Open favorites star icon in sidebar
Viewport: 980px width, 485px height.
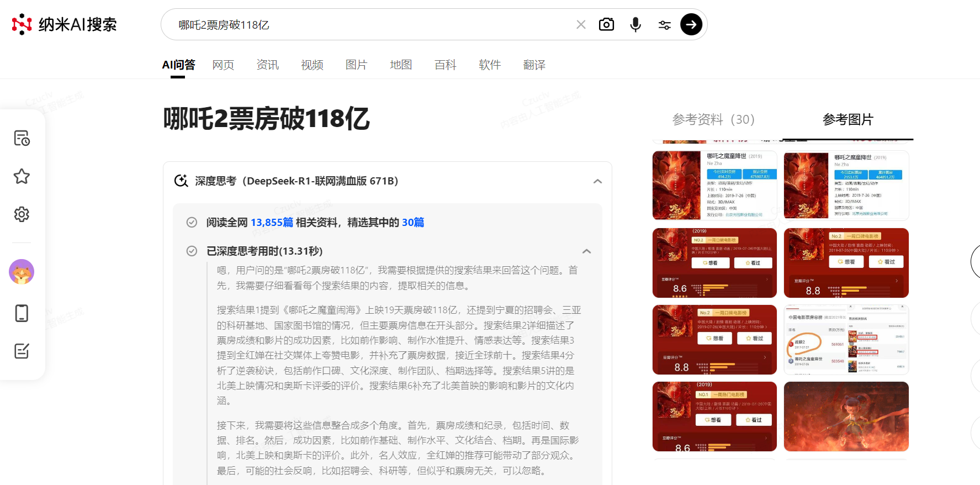22,176
